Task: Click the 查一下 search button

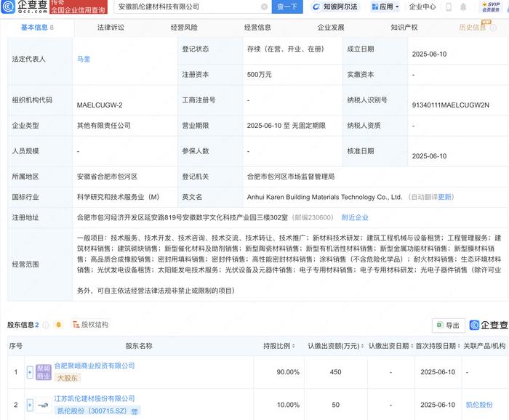Action: point(287,7)
